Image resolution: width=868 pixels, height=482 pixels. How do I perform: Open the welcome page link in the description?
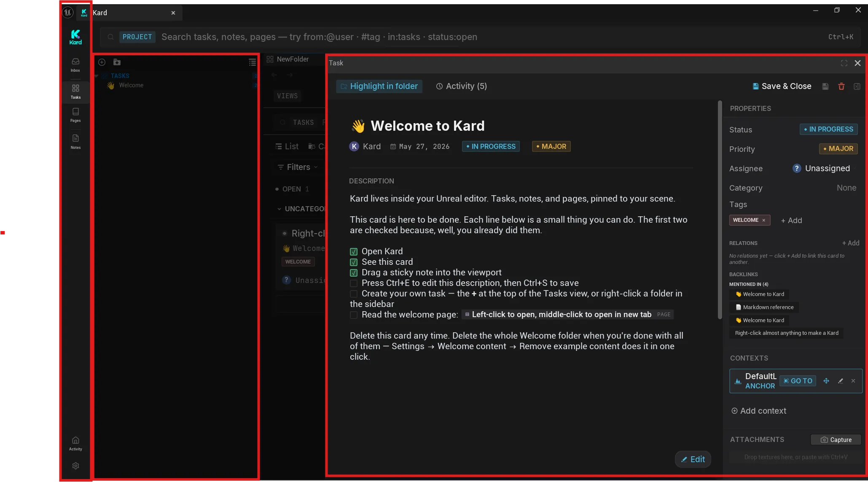(567, 315)
